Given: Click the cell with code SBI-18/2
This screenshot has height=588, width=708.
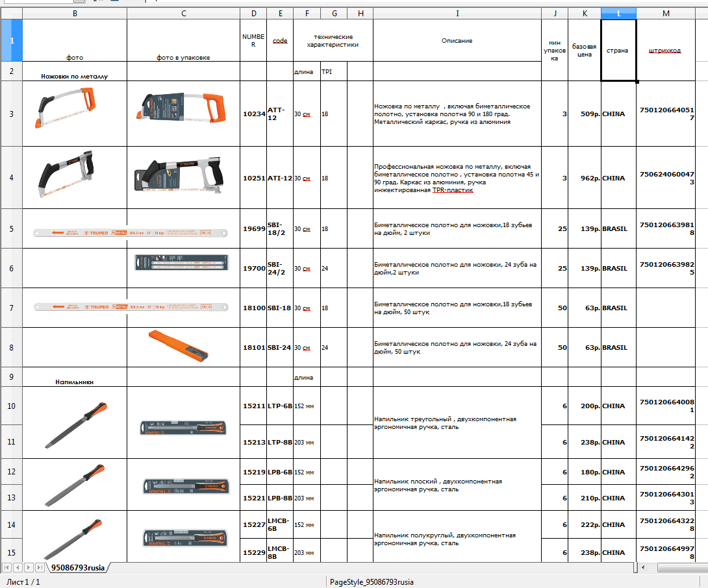Looking at the screenshot, I should pos(280,228).
